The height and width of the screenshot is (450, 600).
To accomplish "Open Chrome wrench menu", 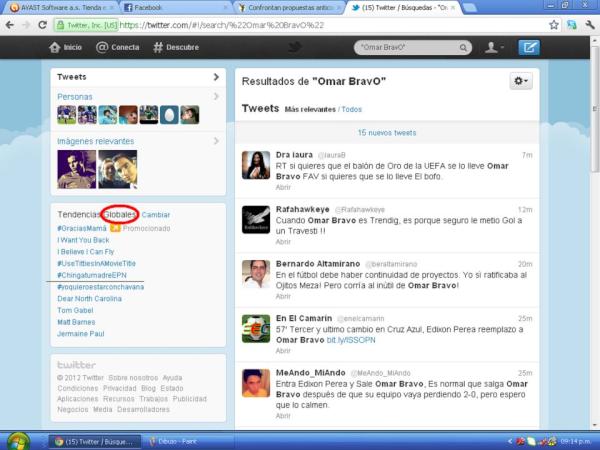I will [590, 25].
